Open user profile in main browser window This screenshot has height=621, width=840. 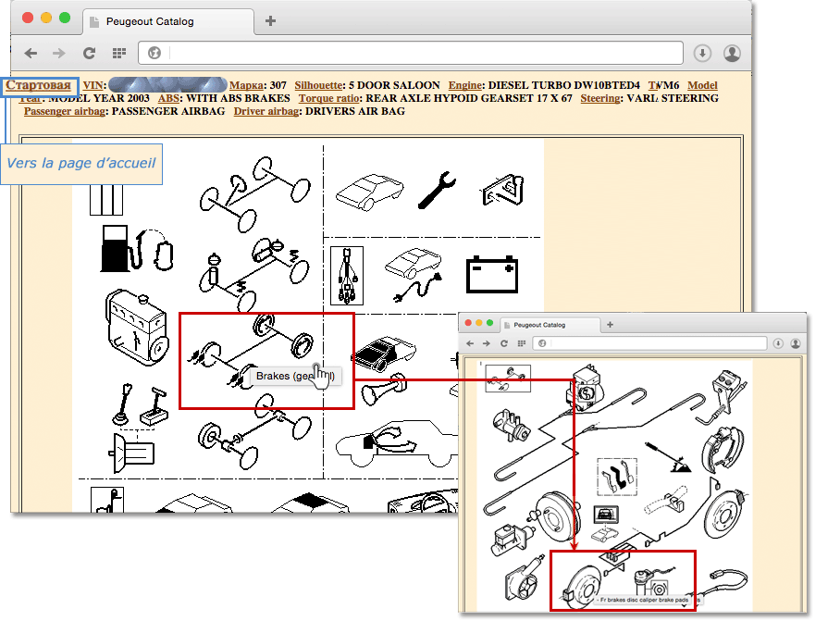click(733, 53)
